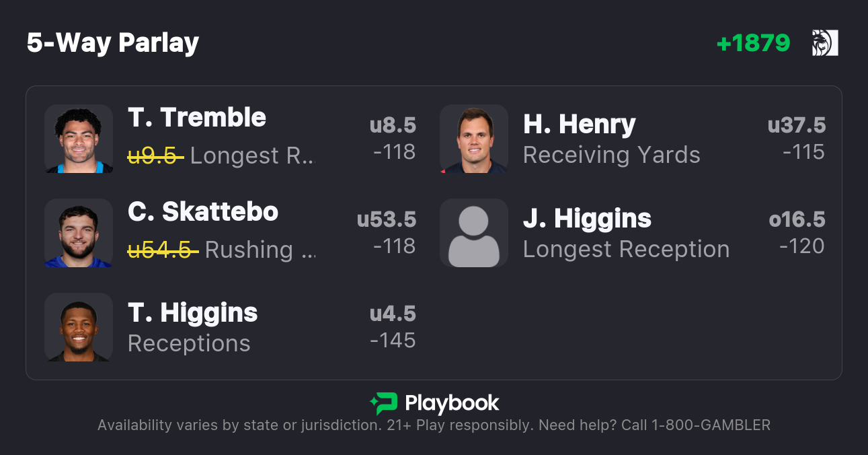Open C. Skattebo player name
The image size is (868, 455).
pos(203,212)
